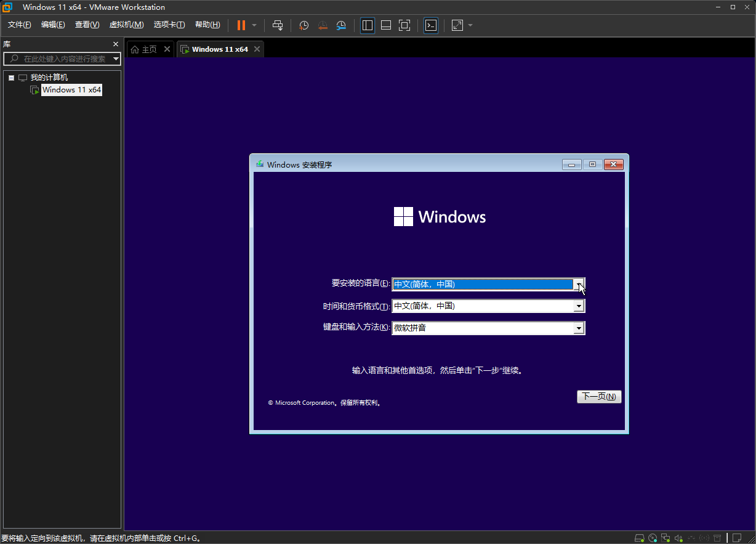Open the 时间和货币格式 dropdown

coord(579,306)
